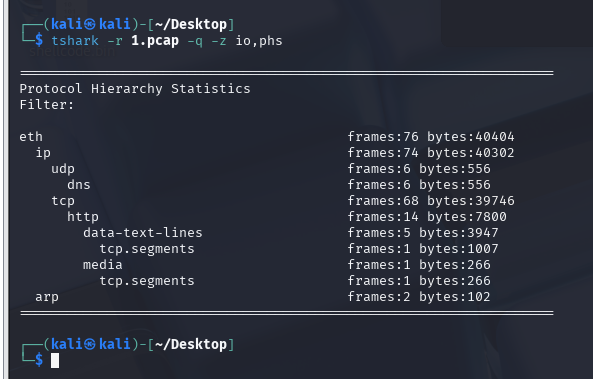
Task: Click '~/Desktop' path in the top prompt
Action: [191, 25]
